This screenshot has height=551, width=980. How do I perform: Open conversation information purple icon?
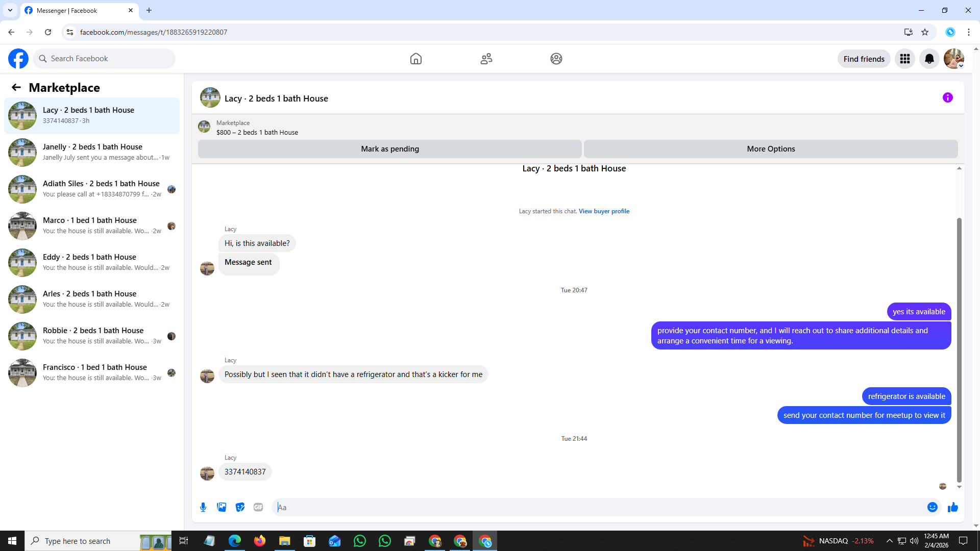(x=947, y=97)
